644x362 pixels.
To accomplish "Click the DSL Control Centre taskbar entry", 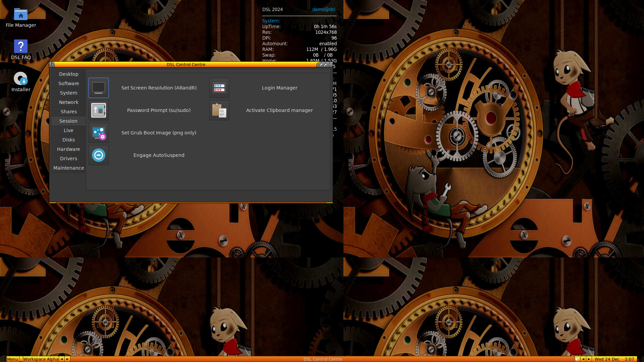I will pos(322,359).
